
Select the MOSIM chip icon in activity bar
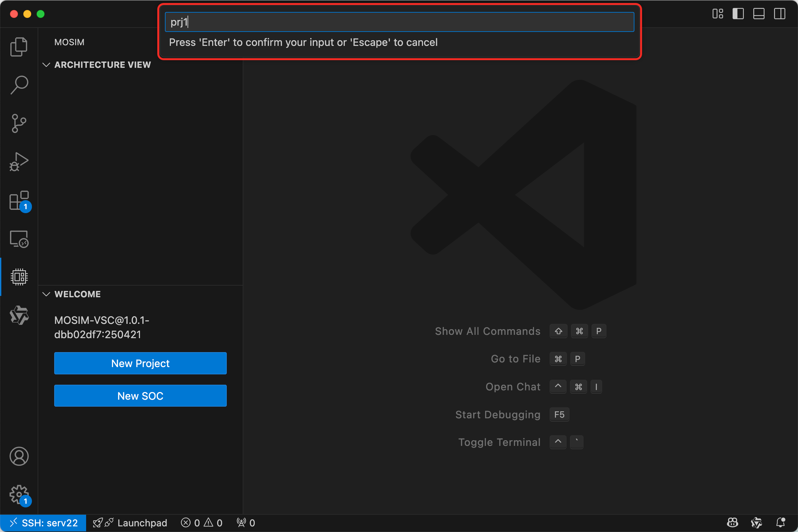19,277
